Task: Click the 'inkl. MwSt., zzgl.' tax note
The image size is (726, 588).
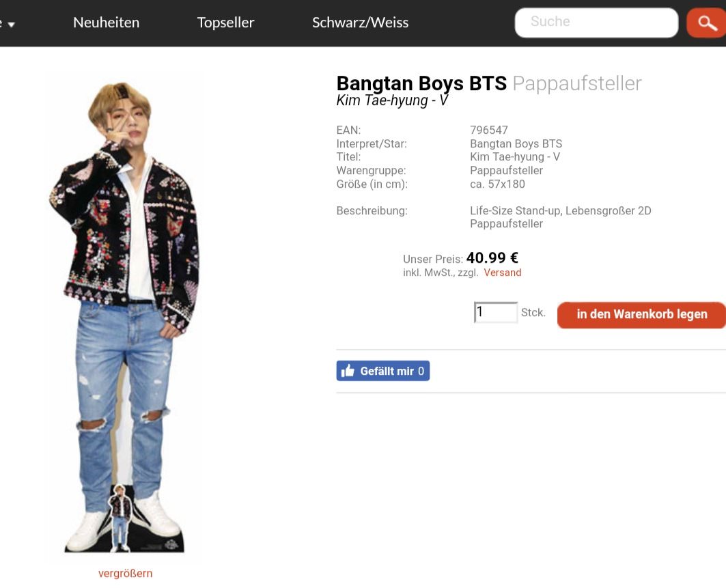Action: [441, 272]
